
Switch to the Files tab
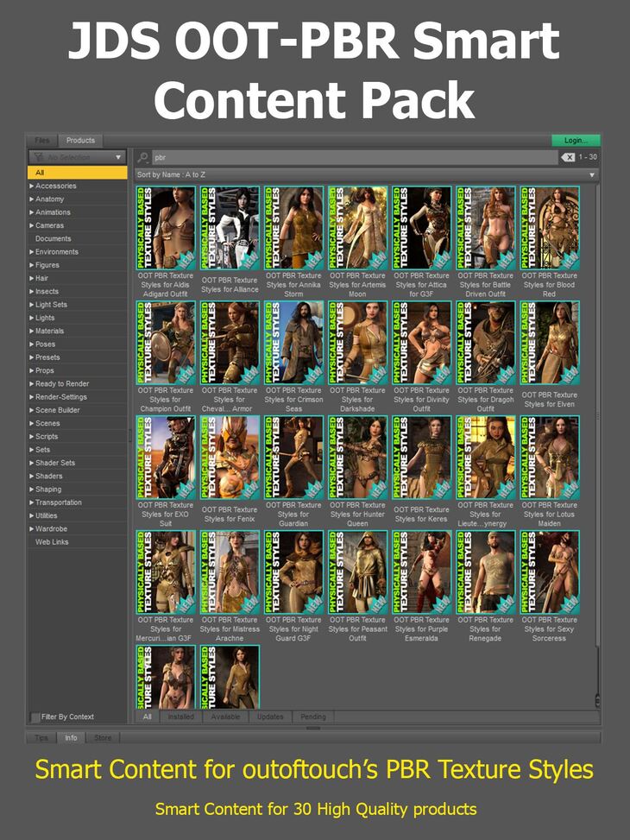(x=41, y=140)
